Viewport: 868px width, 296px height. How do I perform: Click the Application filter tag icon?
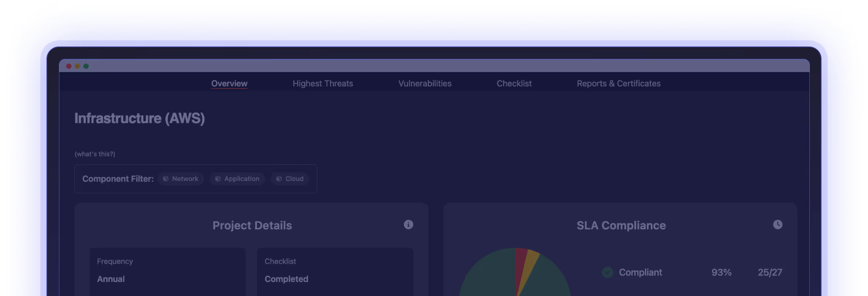pos(218,179)
